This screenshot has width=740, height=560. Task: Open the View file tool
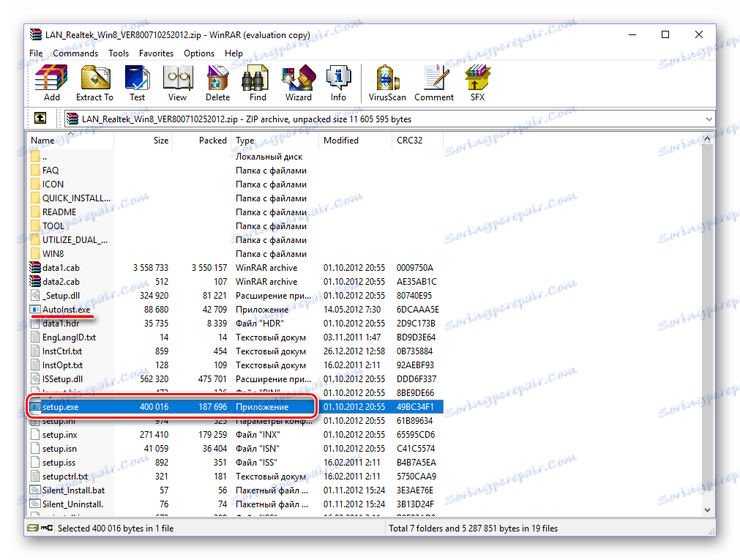tap(177, 83)
